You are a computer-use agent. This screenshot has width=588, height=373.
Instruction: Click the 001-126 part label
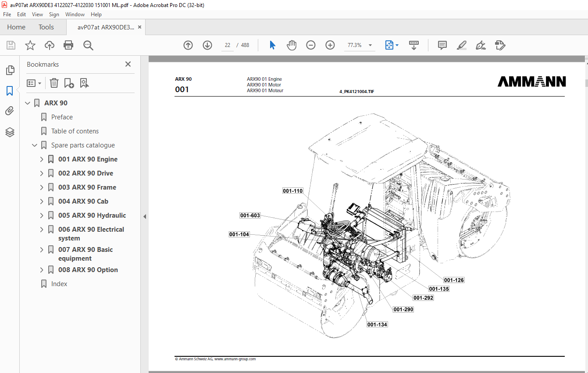tap(454, 280)
